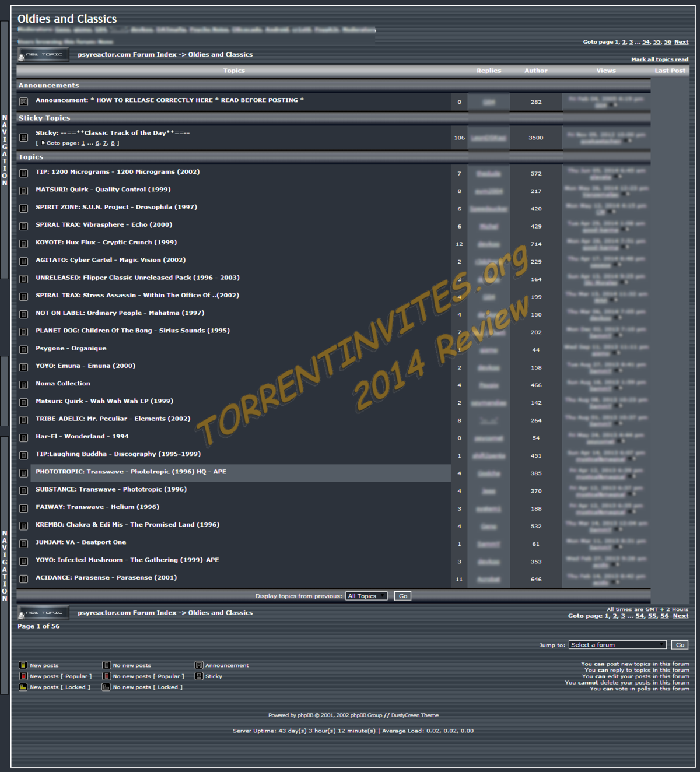700x772 pixels.
Task: Click folder icon beside ACIDANCE Parasense topic
Action: tap(24, 579)
